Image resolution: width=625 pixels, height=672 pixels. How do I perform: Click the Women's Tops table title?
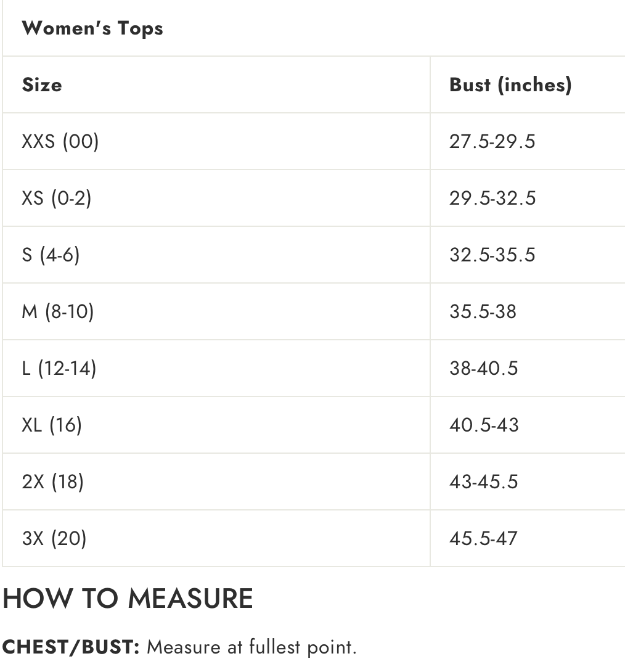pos(92,28)
